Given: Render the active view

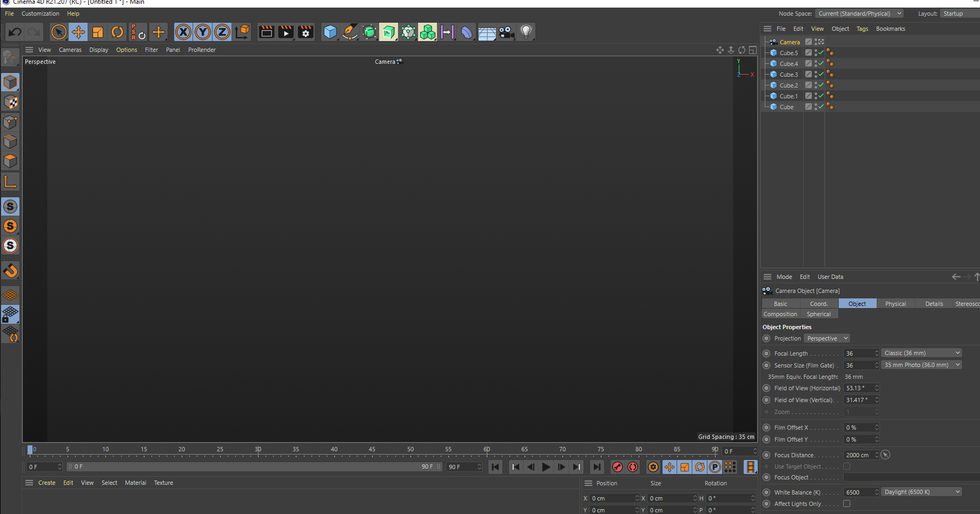Looking at the screenshot, I should [x=266, y=32].
